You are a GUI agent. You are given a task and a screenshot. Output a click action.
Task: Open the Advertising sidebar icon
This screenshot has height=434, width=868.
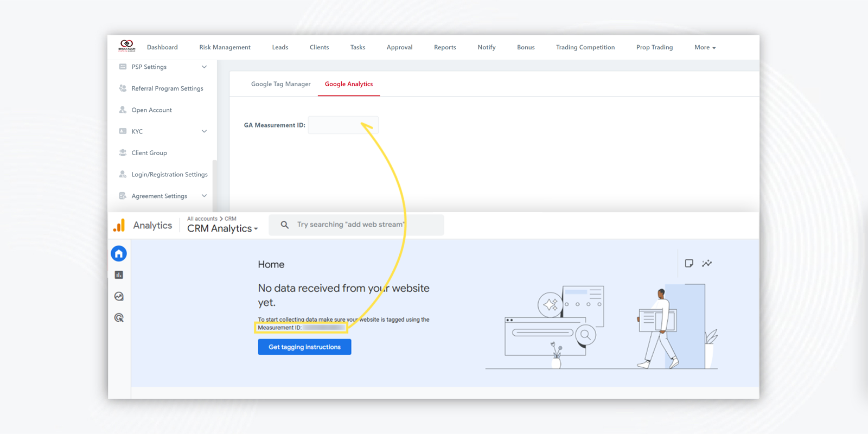pyautogui.click(x=119, y=318)
